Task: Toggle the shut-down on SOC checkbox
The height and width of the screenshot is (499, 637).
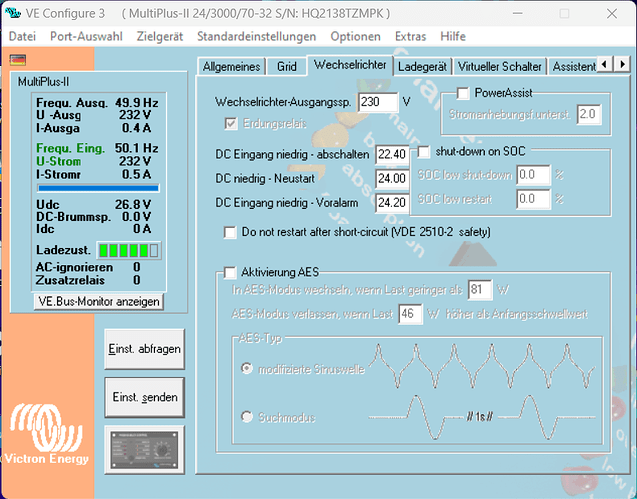Action: click(423, 152)
